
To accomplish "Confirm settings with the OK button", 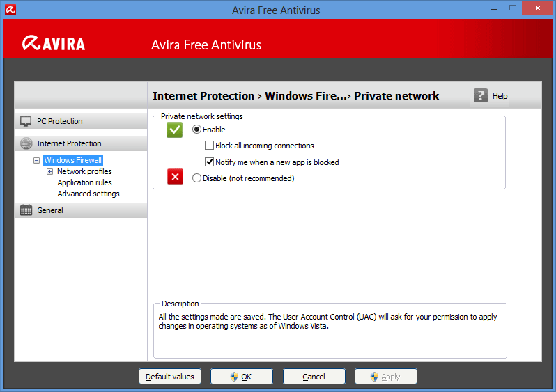I will click(x=241, y=377).
